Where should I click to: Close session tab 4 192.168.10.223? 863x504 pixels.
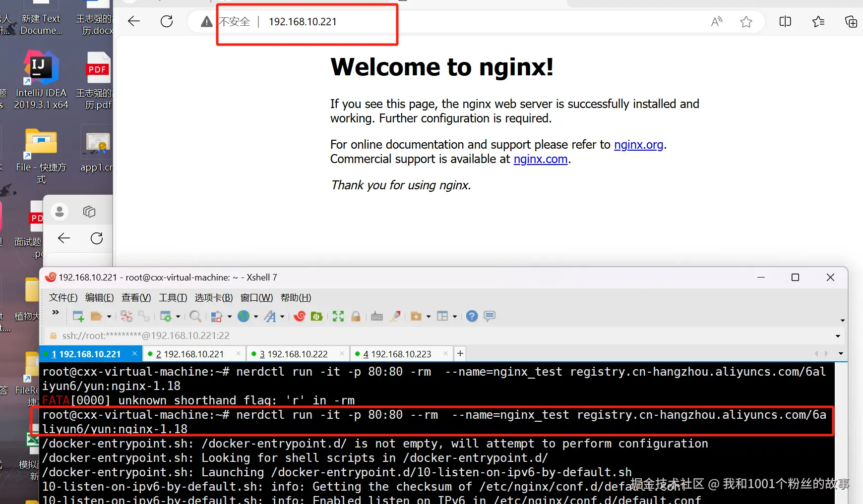click(445, 353)
